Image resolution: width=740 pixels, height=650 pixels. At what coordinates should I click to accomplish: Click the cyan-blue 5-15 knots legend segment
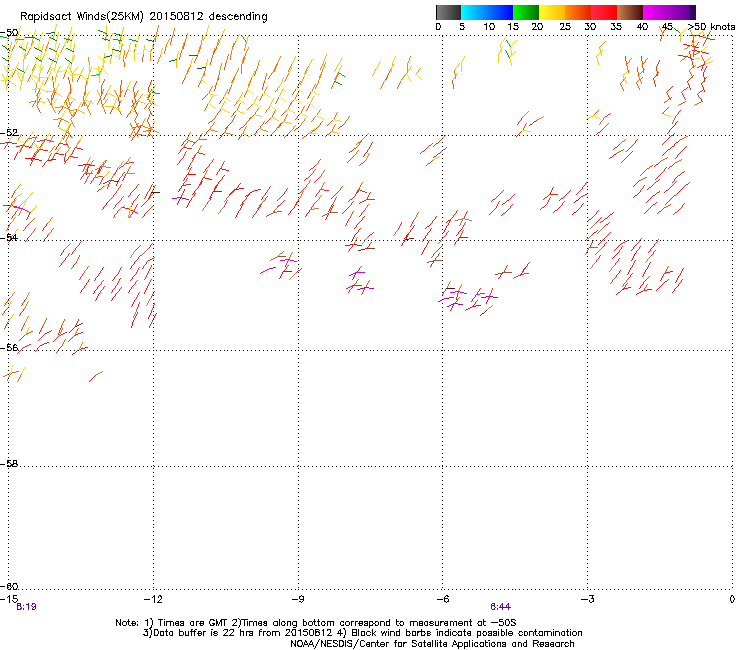(487, 12)
